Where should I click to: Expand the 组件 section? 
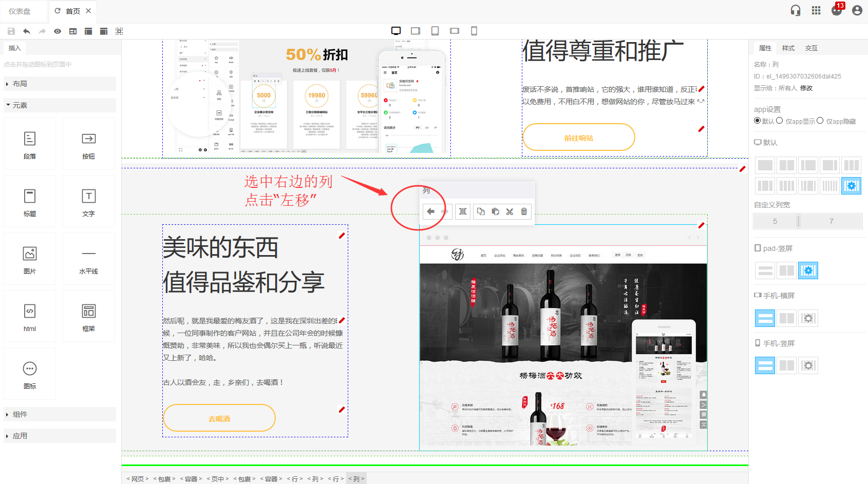click(x=20, y=414)
